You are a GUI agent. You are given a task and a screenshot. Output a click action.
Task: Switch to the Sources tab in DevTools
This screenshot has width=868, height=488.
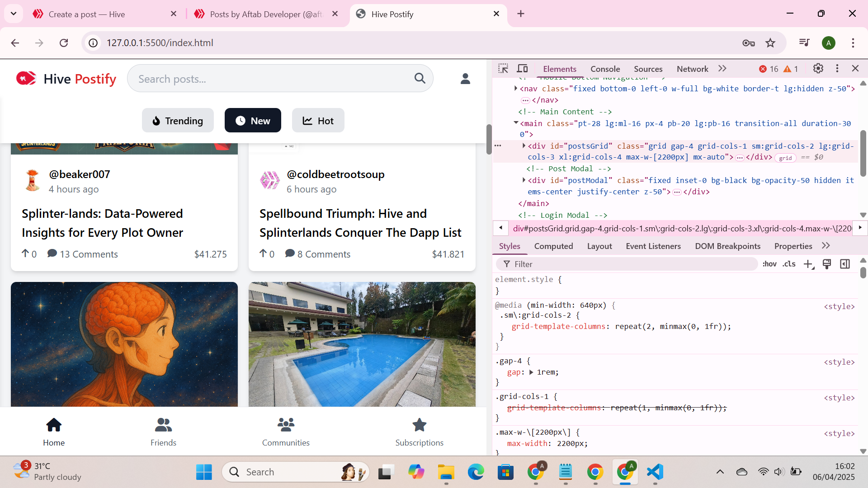click(648, 69)
